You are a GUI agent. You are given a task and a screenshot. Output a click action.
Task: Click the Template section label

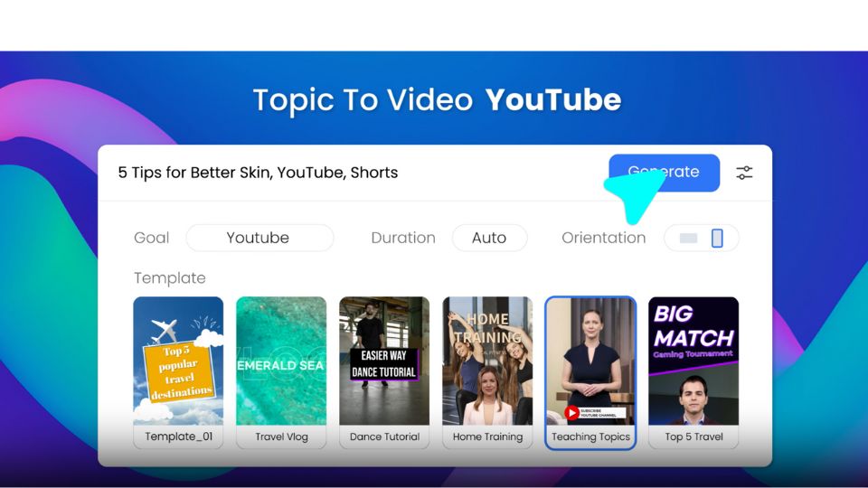click(x=169, y=277)
